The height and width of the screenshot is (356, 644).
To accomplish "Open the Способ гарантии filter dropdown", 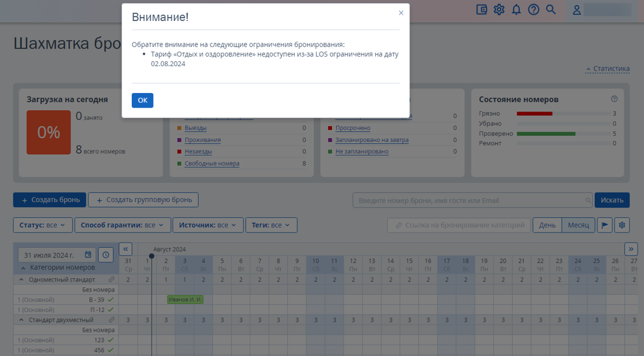I will [122, 225].
